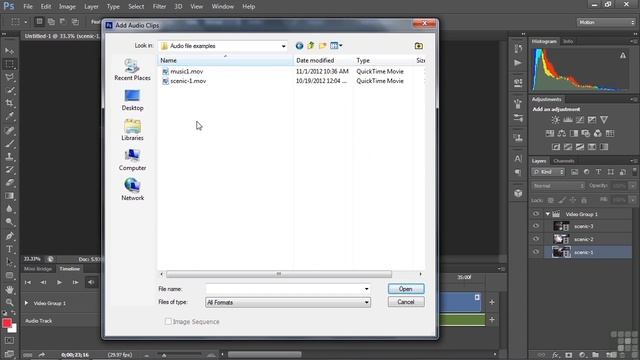Image resolution: width=640 pixels, height=360 pixels.
Task: Go to first frame in Timeline
Action: click(x=28, y=282)
